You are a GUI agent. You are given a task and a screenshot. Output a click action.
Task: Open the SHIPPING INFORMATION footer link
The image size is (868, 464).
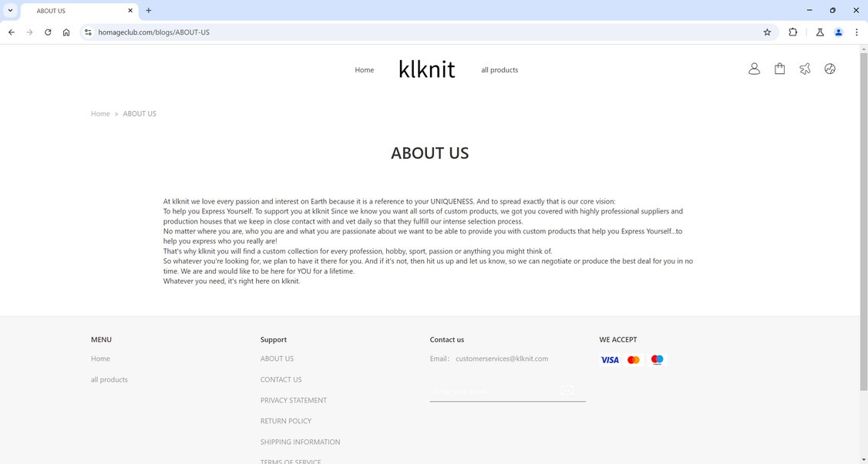[300, 442]
